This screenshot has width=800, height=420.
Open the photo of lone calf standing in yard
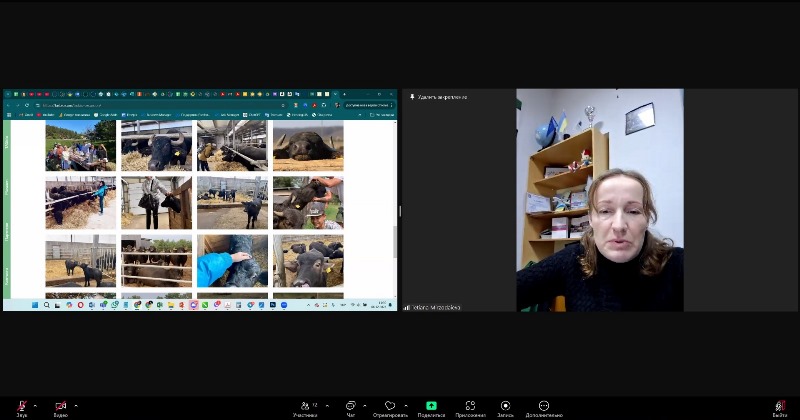click(232, 203)
